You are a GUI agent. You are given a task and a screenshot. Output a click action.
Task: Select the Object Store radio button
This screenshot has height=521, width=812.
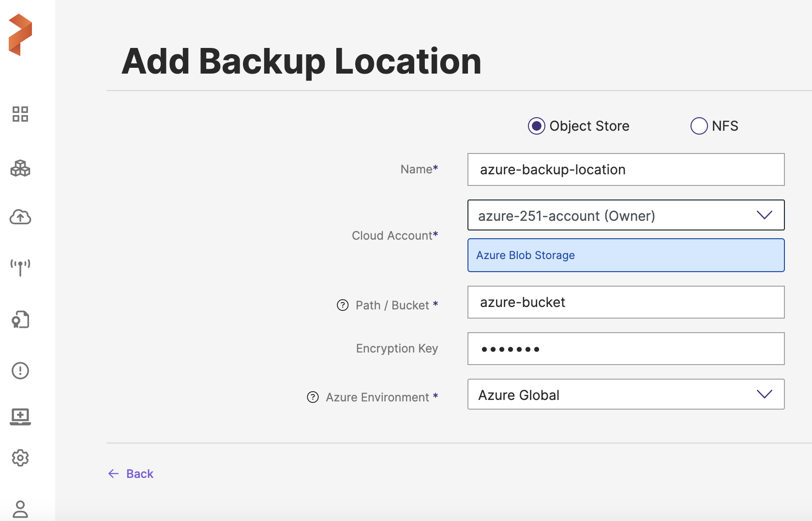[x=536, y=126]
